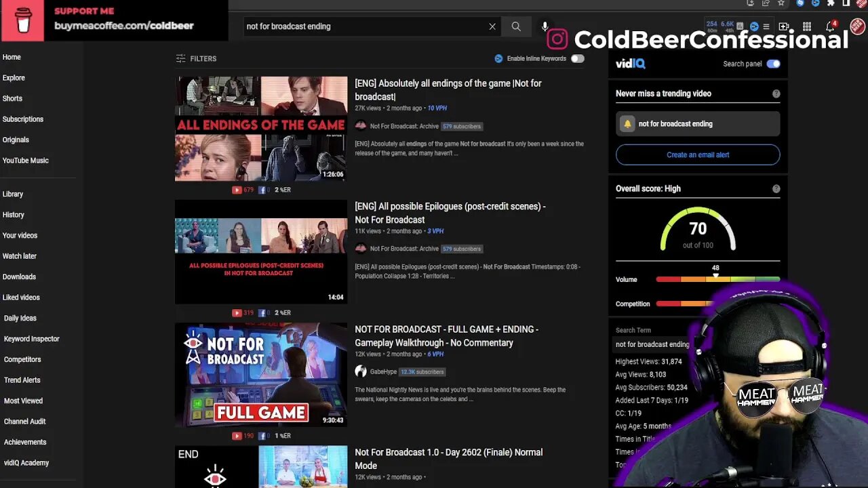Open the FILTERS options button

tap(196, 59)
